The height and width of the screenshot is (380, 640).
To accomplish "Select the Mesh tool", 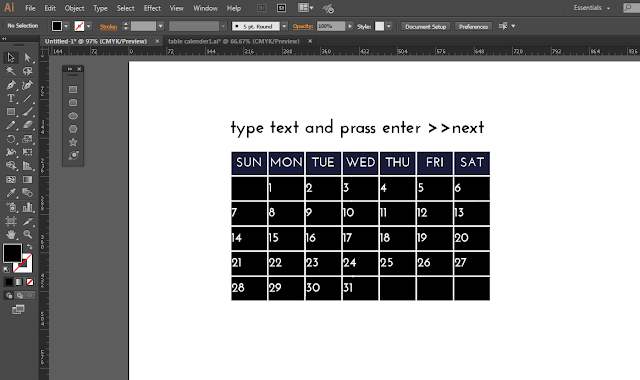I will [11, 180].
